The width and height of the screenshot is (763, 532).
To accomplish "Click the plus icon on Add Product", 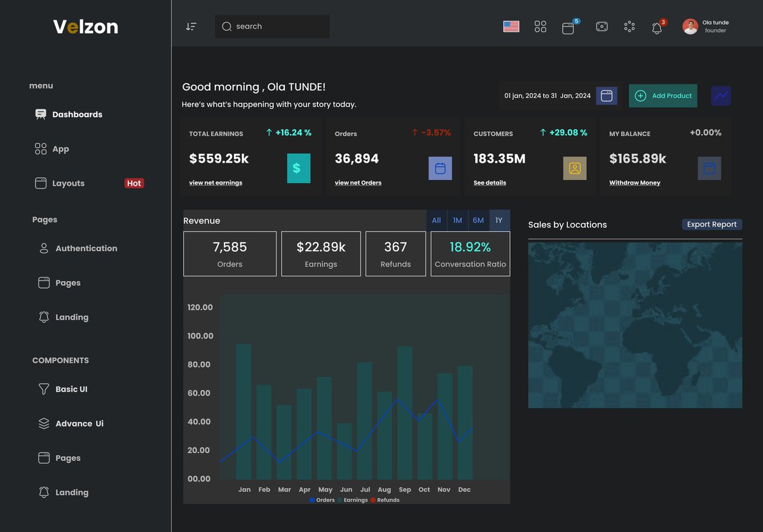I will (640, 96).
